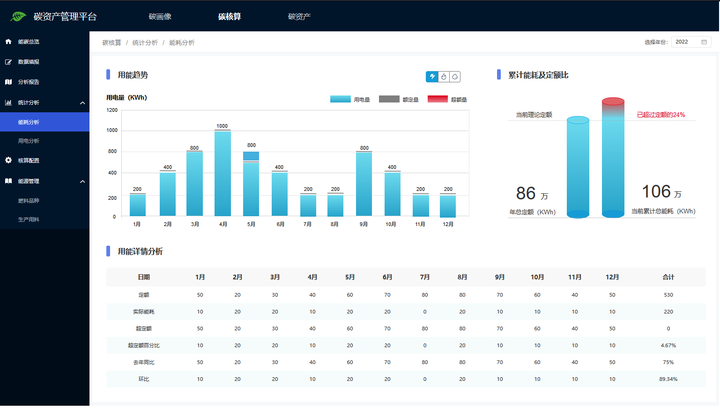Collapse the 能源管理 sidebar group chevron

tap(83, 182)
